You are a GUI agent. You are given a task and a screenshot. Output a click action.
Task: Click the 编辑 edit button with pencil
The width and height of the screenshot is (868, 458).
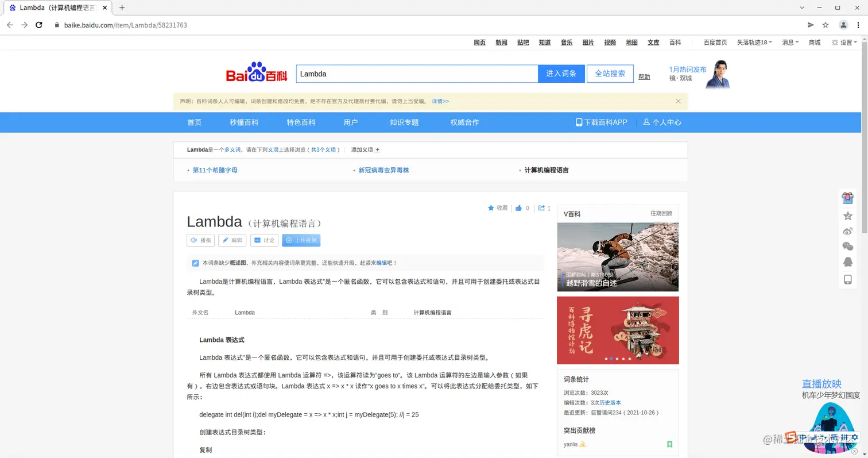[x=232, y=240]
